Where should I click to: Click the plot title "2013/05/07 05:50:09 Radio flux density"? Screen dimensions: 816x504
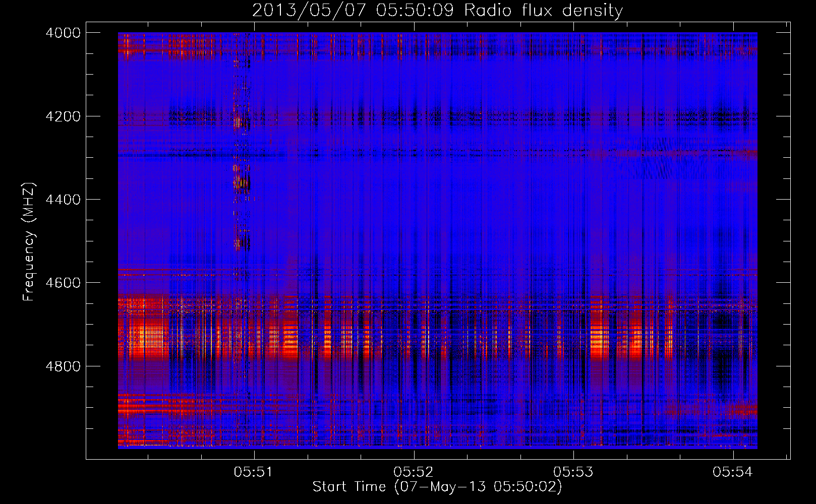pos(437,11)
